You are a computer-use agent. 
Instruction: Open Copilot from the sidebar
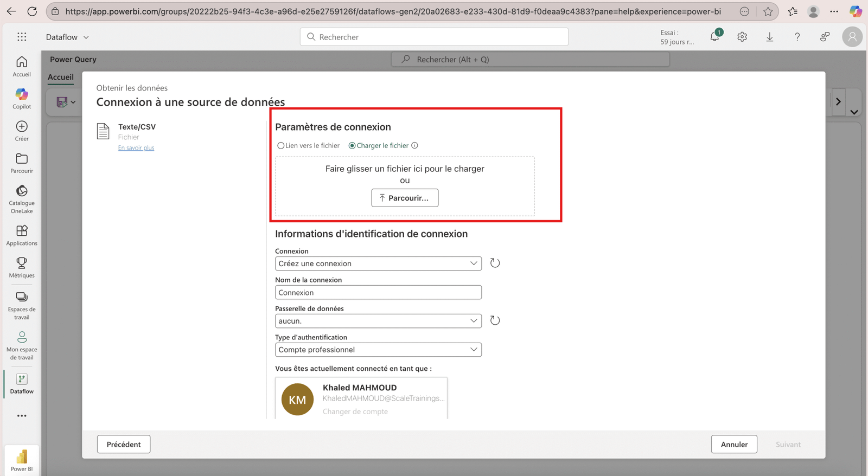point(22,99)
